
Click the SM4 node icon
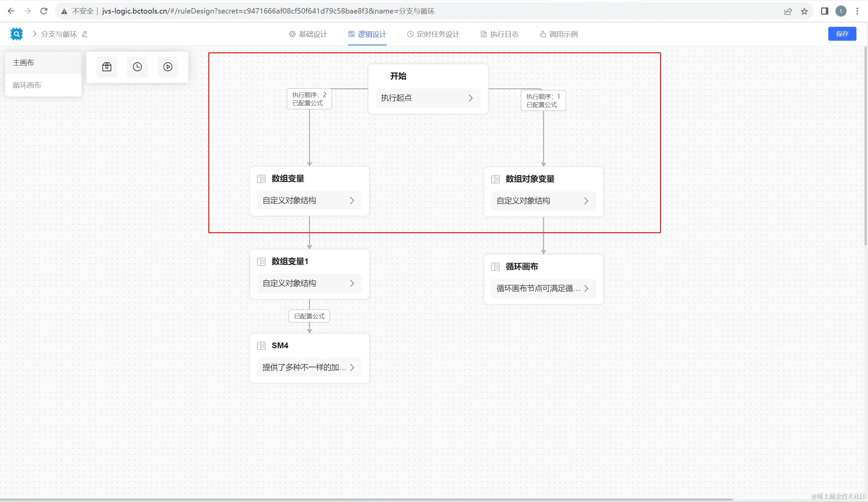(262, 346)
